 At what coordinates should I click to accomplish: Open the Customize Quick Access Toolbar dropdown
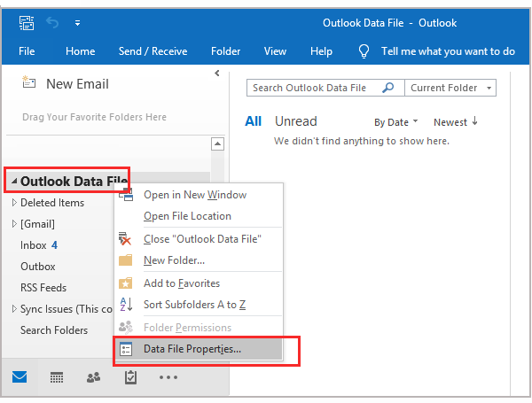point(78,23)
